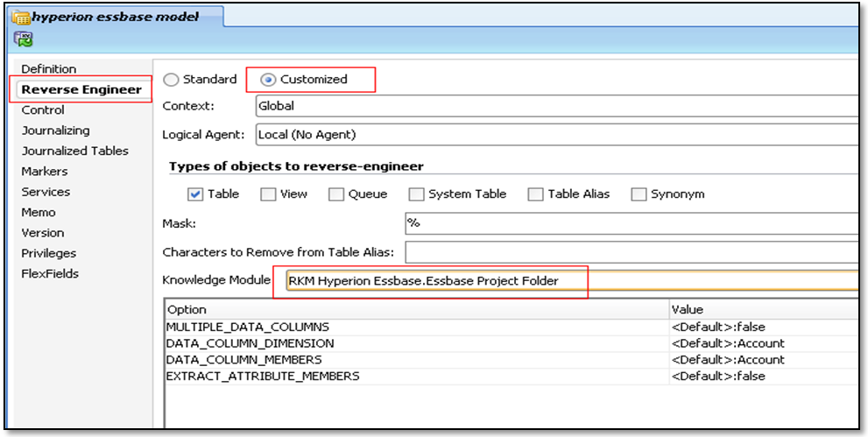
Task: Click the value cell of EXTRACT_ATTRIBUTE_MEMBERS
Action: tap(766, 377)
